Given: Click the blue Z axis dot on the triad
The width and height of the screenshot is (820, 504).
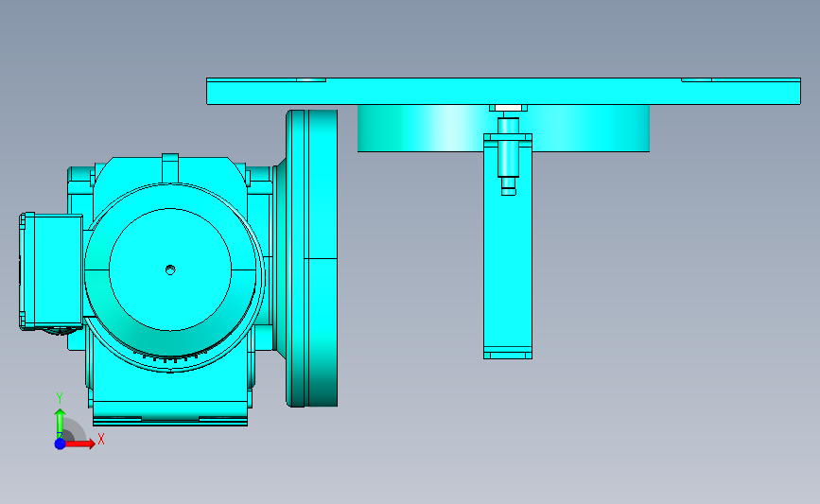Looking at the screenshot, I should coord(61,443).
